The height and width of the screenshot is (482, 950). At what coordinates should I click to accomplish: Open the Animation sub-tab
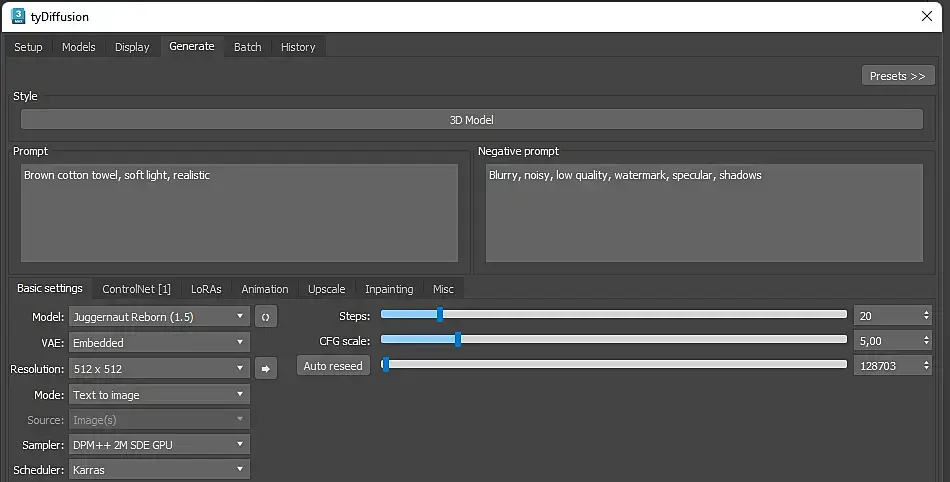(265, 289)
